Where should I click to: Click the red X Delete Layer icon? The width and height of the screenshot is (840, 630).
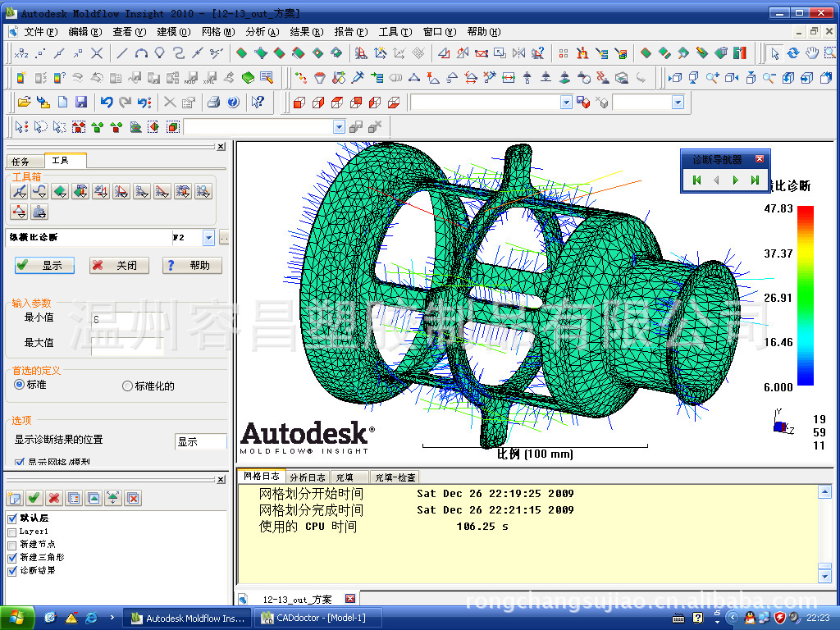point(53,498)
